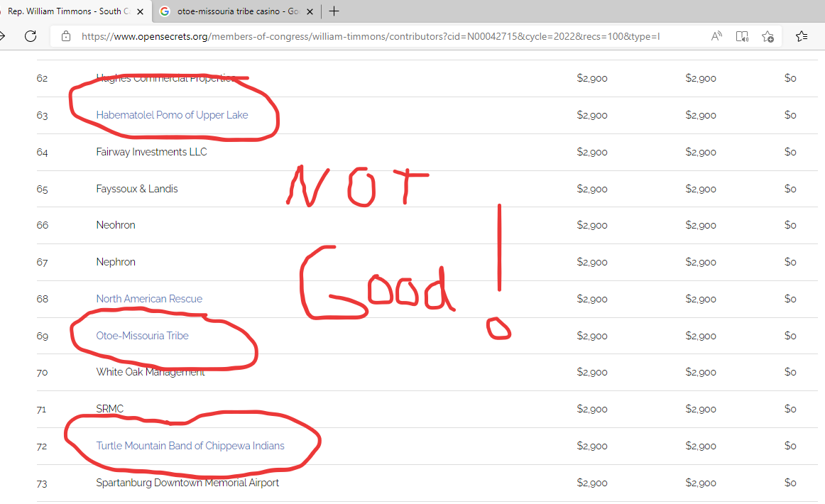The height and width of the screenshot is (504, 825).
Task: Switch to Rep. William Timmons tab
Action: pyautogui.click(x=68, y=11)
